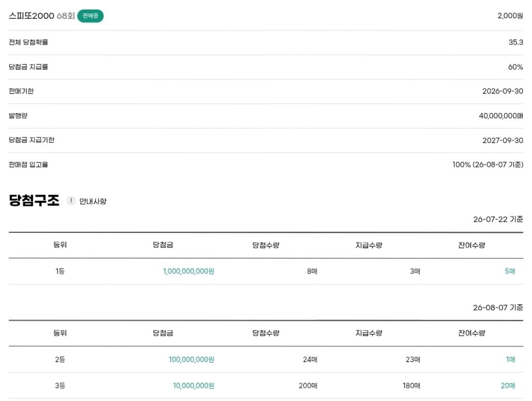Click the 판매점 입고율 label
This screenshot has width=532, height=401.
point(28,165)
